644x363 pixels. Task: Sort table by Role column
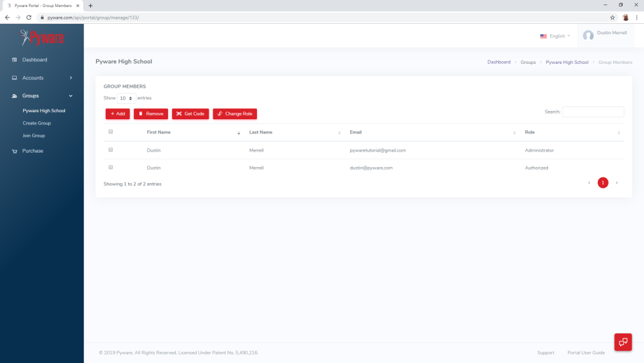coord(572,132)
